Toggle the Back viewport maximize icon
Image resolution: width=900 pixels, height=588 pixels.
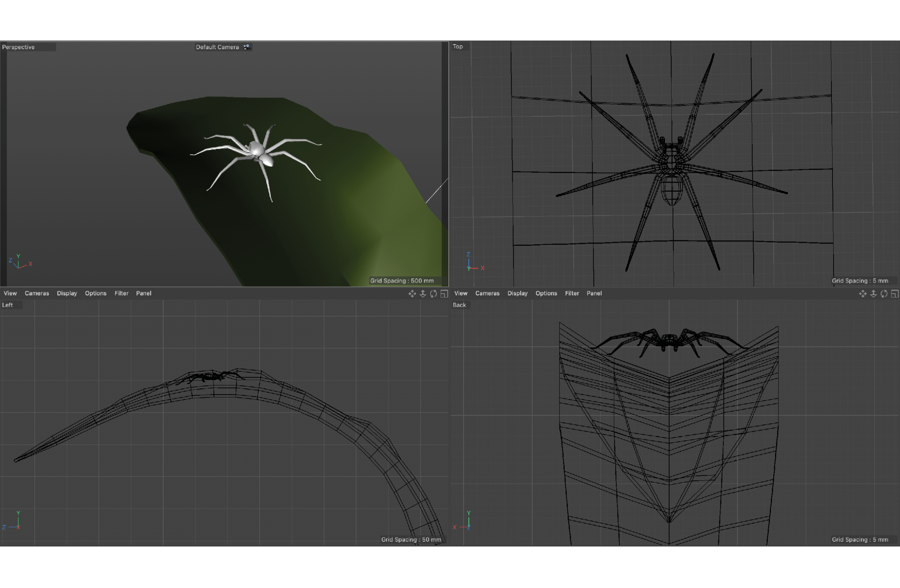(894, 294)
